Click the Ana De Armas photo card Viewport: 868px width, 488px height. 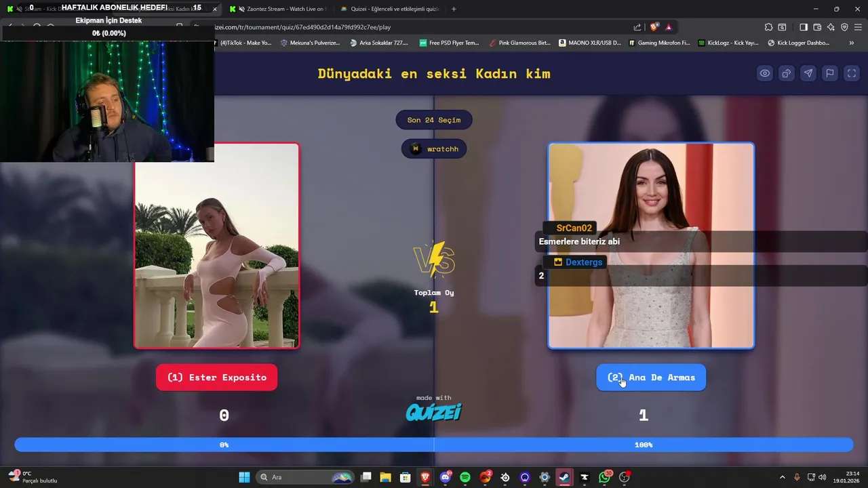(651, 245)
